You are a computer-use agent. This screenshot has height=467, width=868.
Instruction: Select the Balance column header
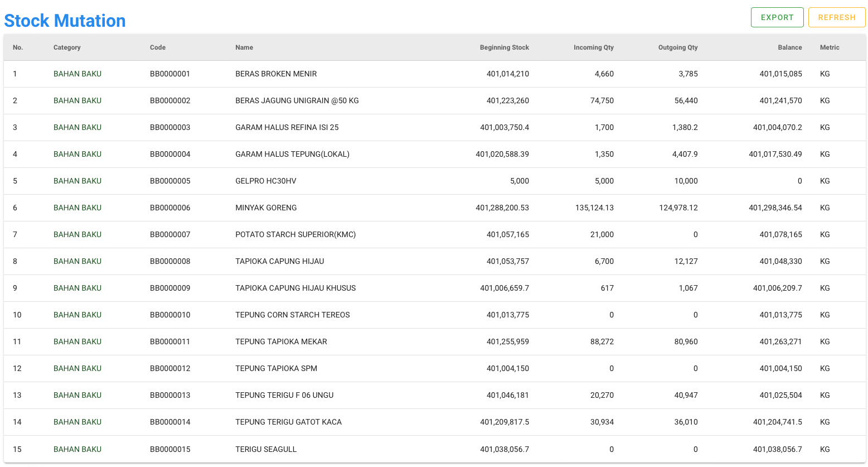(789, 47)
